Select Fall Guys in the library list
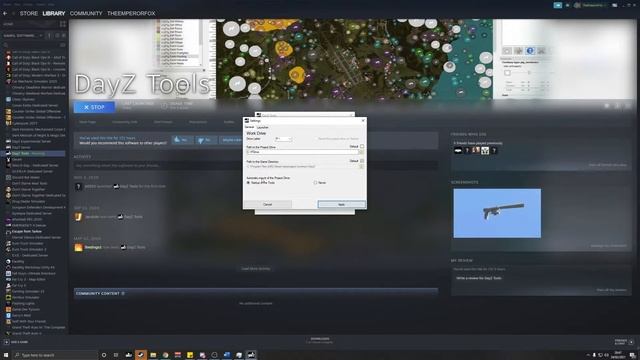640x360 pixels. click(x=33, y=273)
